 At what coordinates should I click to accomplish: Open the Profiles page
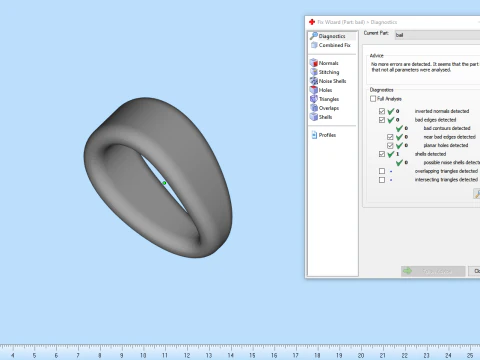[324, 135]
